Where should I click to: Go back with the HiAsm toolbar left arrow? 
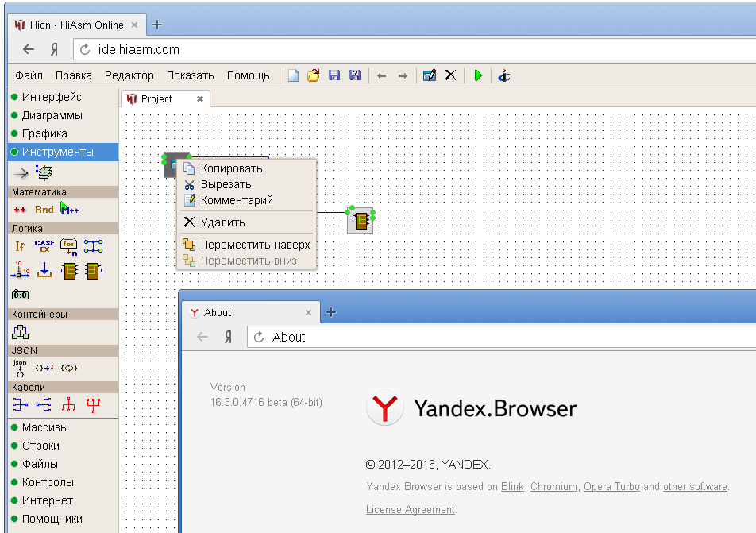[381, 75]
